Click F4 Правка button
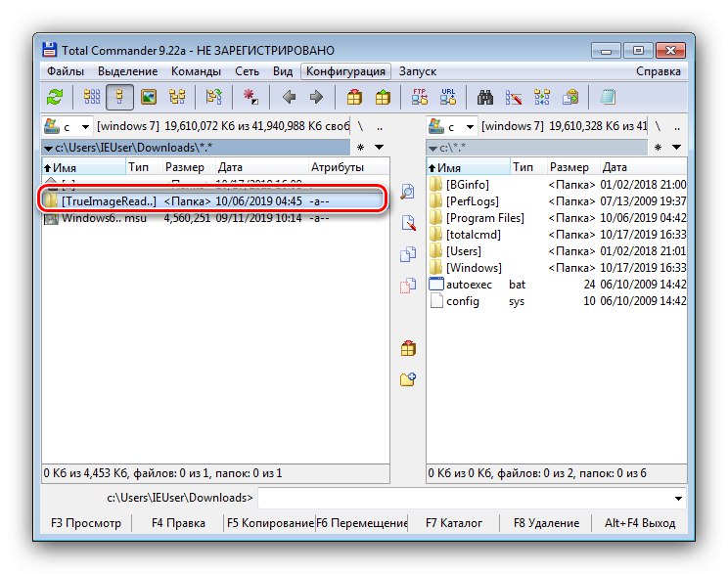Viewport: 728px width, 574px height. point(178,523)
